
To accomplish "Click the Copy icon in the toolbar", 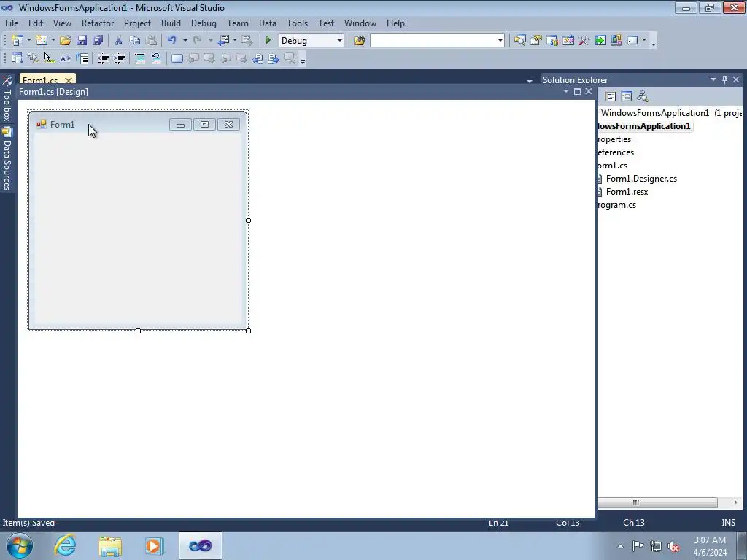I will click(x=135, y=41).
